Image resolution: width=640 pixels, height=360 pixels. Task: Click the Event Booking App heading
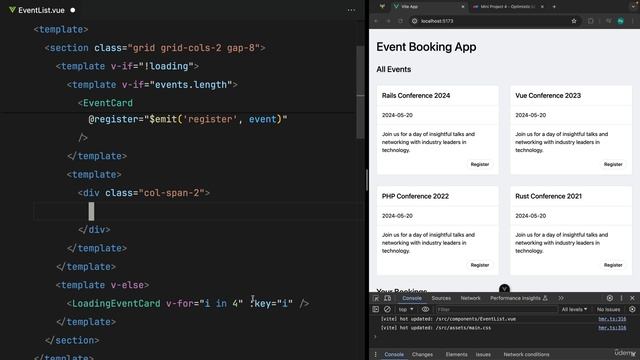[426, 47]
